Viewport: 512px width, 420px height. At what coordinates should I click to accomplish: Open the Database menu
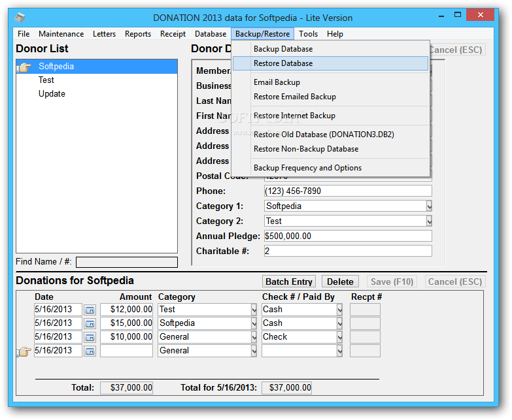211,34
